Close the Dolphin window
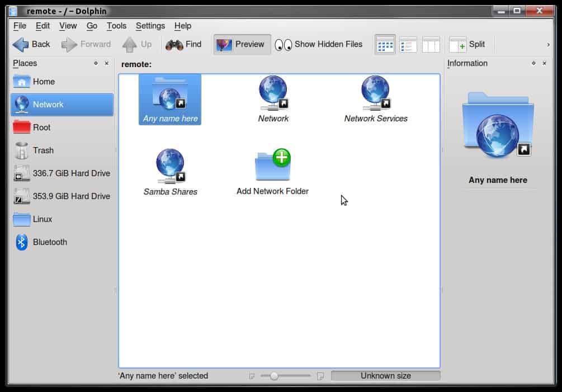The width and height of the screenshot is (562, 392). pos(540,11)
